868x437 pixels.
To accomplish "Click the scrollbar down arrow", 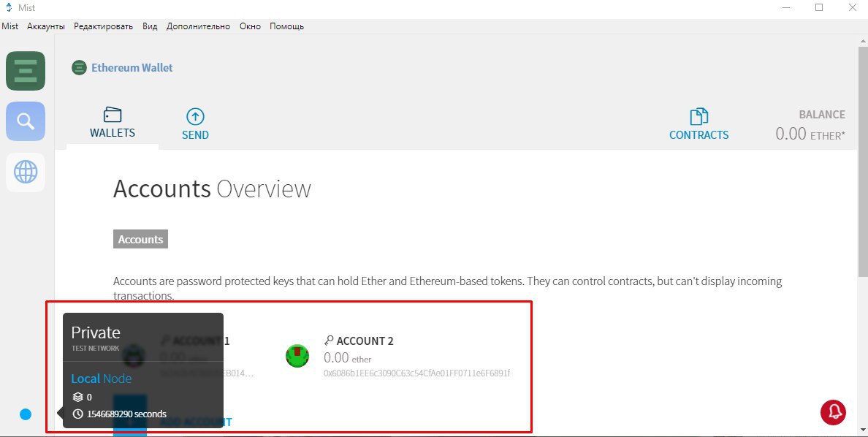I will [x=862, y=430].
